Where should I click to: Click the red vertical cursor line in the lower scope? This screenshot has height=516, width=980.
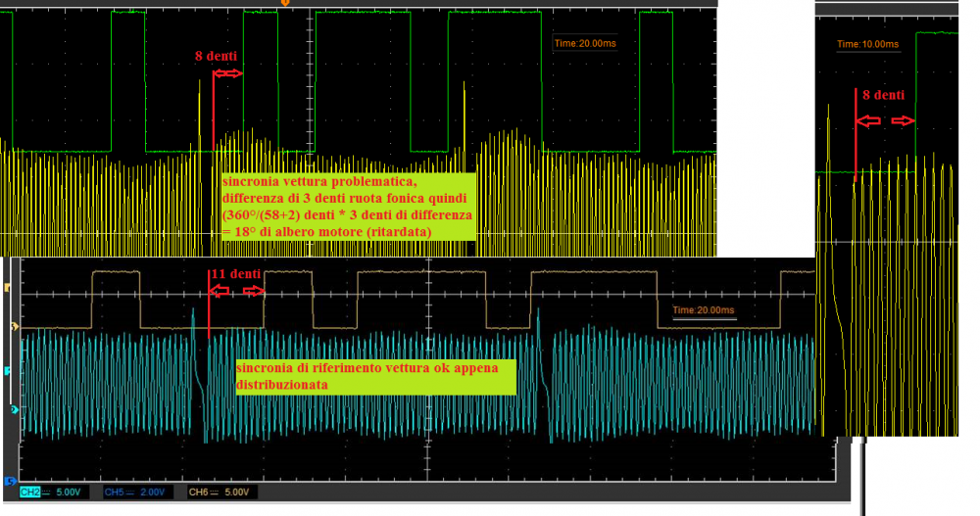click(x=209, y=313)
